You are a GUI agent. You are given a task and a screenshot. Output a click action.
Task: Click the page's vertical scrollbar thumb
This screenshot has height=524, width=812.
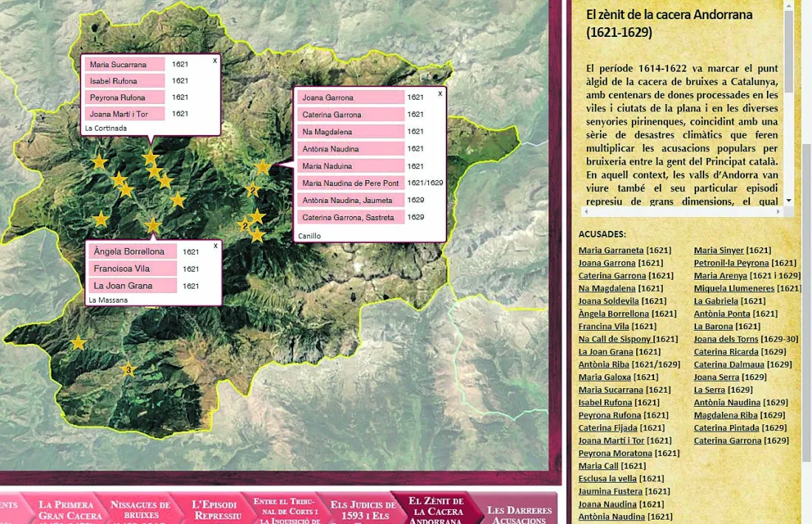tap(807, 303)
